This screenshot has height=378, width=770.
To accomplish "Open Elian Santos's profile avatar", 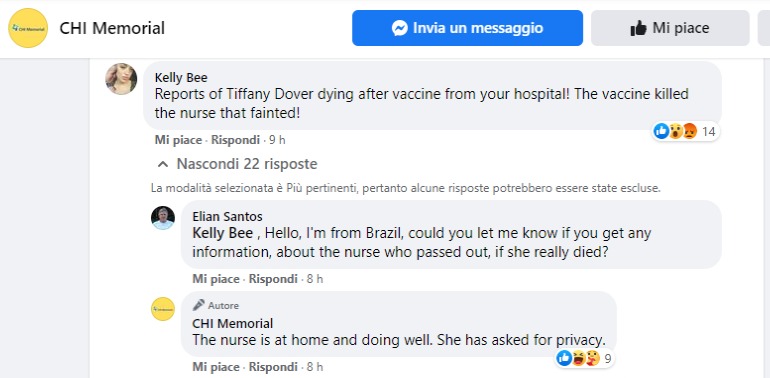I will tap(163, 218).
